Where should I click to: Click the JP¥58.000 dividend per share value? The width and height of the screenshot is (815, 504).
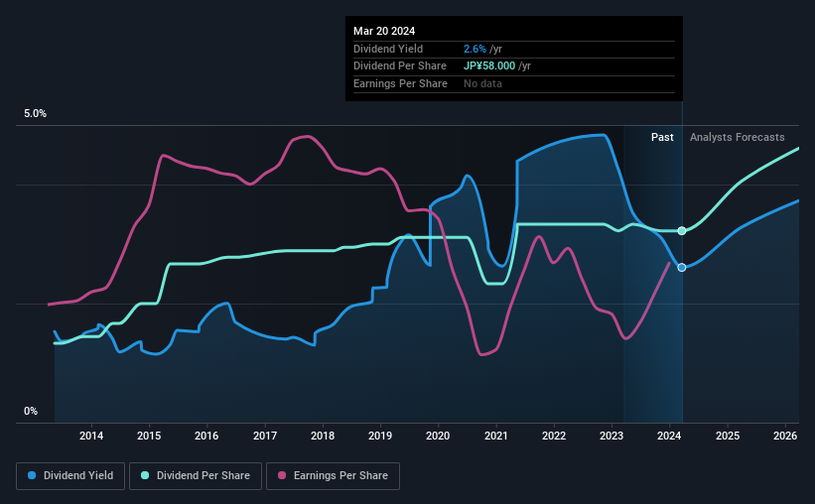(489, 66)
